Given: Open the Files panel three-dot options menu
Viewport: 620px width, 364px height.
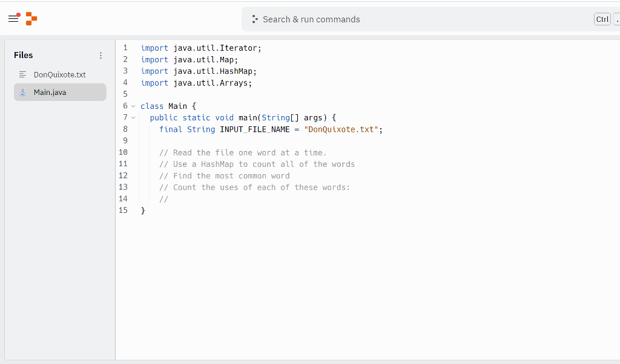Looking at the screenshot, I should 101,55.
